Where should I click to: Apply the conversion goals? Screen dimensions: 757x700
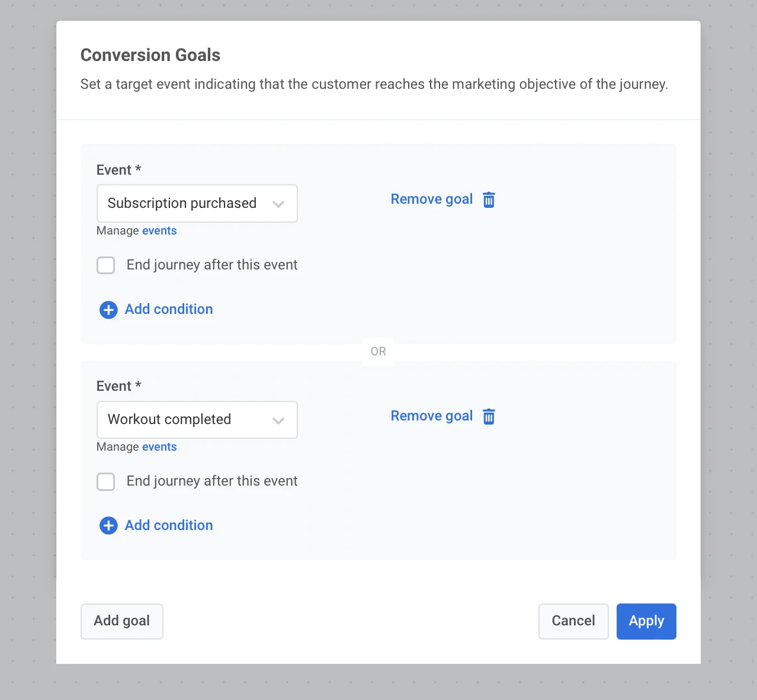pos(646,621)
